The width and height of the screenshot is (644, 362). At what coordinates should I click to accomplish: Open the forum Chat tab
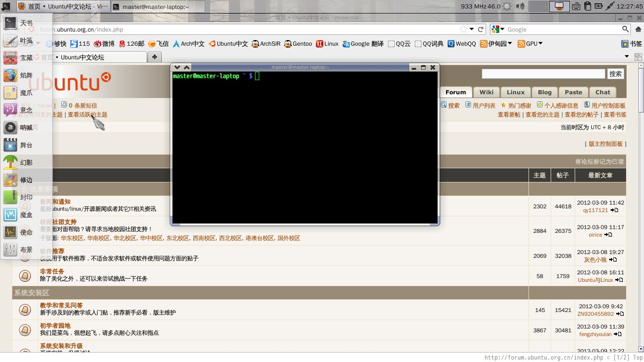603,92
